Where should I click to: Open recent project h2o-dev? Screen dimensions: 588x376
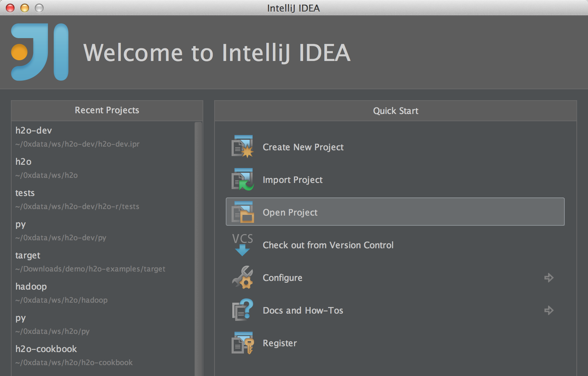[x=33, y=130]
